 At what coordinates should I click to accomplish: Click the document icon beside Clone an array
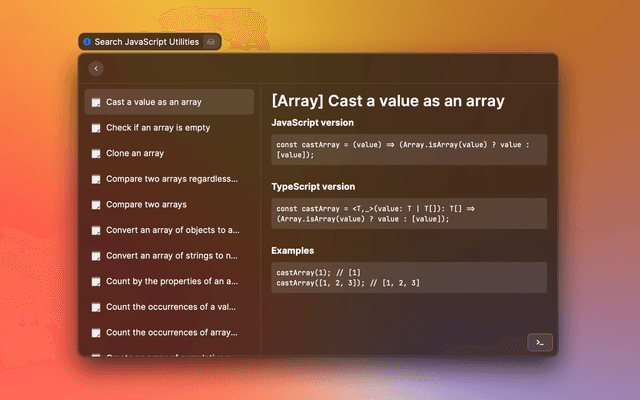pyautogui.click(x=95, y=154)
